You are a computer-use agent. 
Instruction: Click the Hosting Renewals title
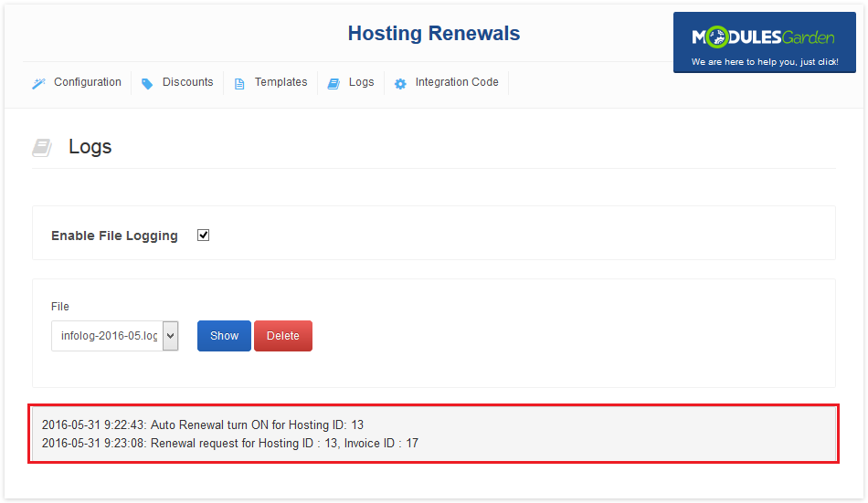[434, 33]
